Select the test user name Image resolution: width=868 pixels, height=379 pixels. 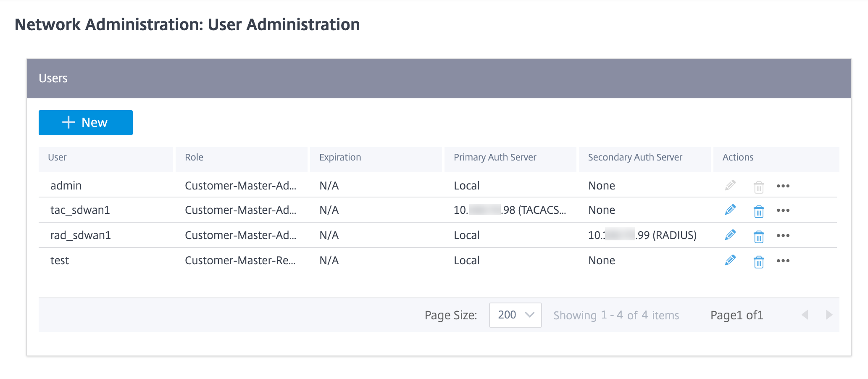pos(60,261)
